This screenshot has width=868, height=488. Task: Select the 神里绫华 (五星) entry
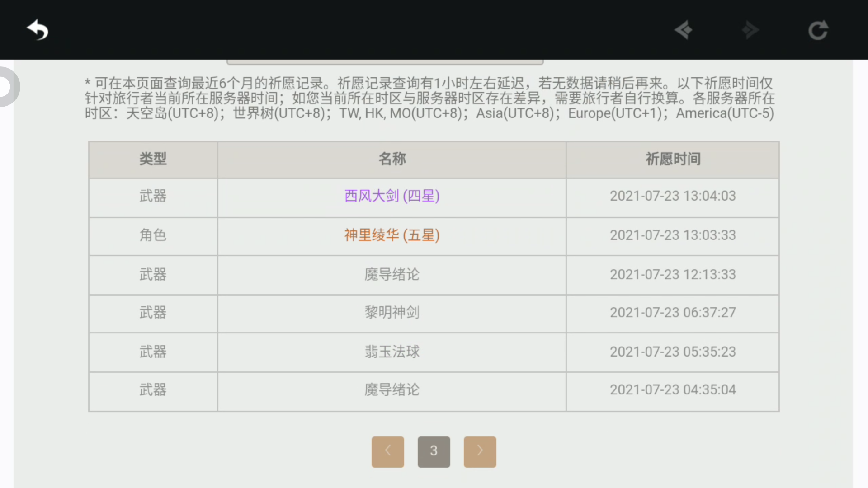(x=392, y=235)
